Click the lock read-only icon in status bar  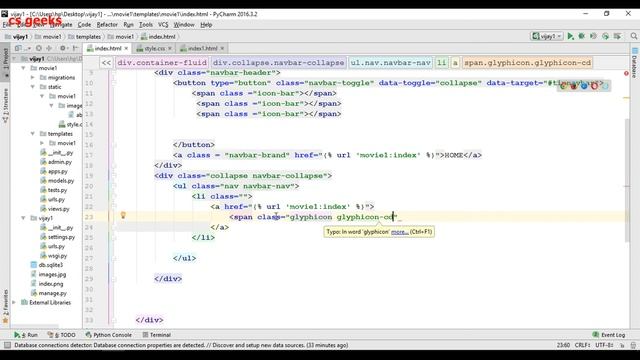click(x=622, y=345)
